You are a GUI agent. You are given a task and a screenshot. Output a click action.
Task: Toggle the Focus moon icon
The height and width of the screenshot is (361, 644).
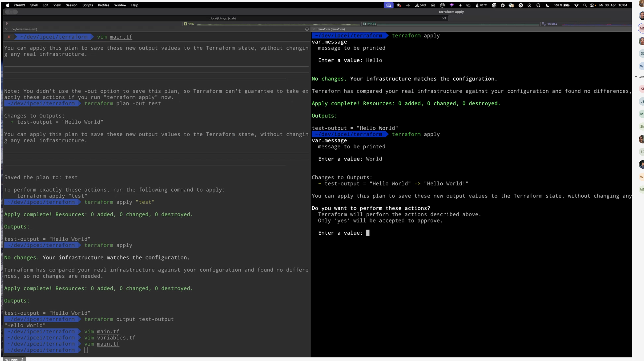pyautogui.click(x=548, y=5)
